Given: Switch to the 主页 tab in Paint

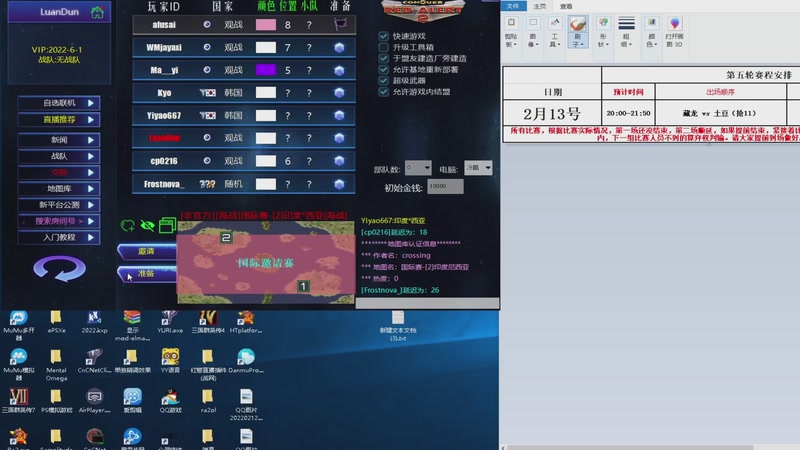Looking at the screenshot, I should [539, 6].
